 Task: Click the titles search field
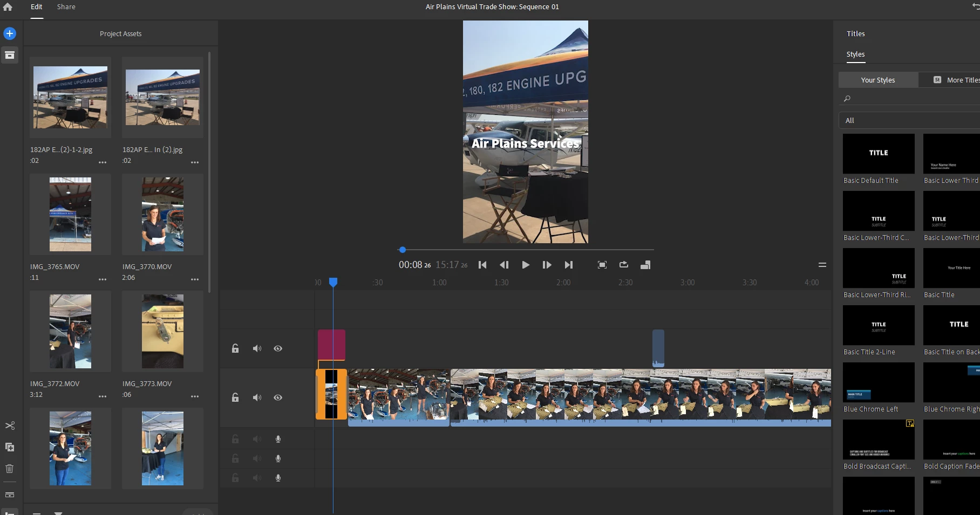[x=909, y=99]
